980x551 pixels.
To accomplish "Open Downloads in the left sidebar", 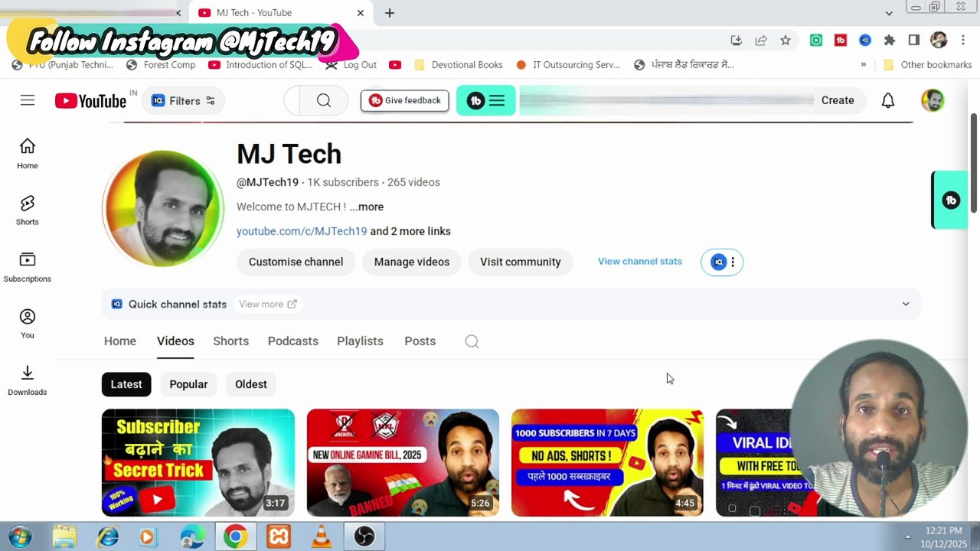I will (28, 380).
